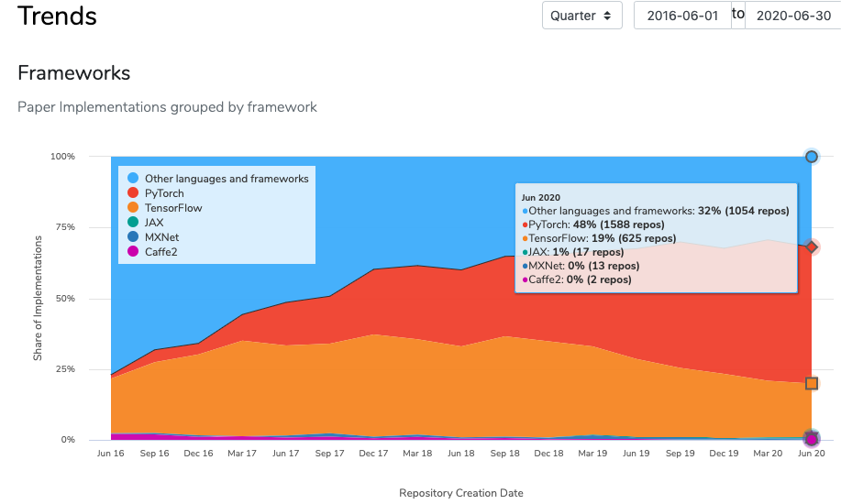The width and height of the screenshot is (841, 504).
Task: Open the Quarter interval dropdown
Action: pyautogui.click(x=582, y=16)
